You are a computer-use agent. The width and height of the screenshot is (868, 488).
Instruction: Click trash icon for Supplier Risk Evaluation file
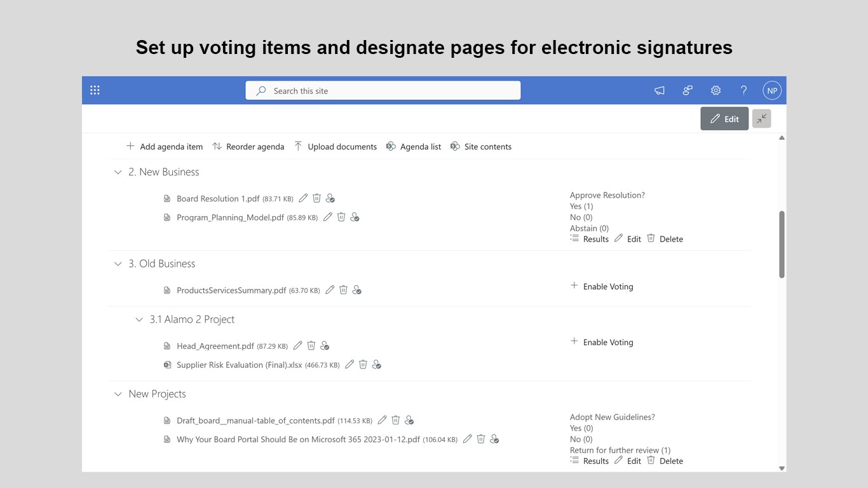pos(363,365)
